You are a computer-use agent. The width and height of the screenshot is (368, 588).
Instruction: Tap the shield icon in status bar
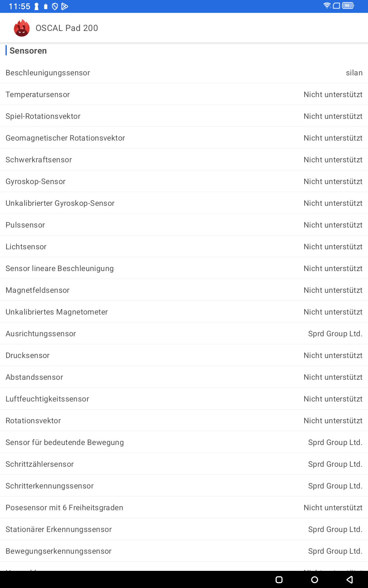(x=55, y=6)
